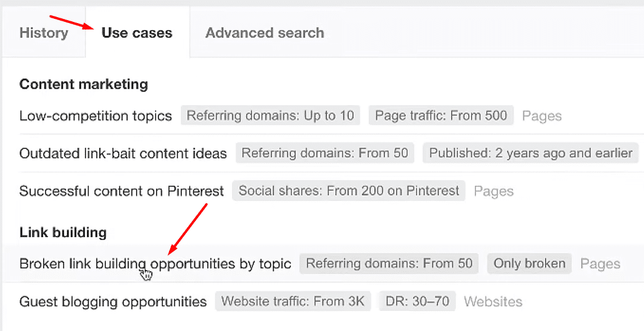Click Websites label in Guest blogging row
Image resolution: width=644 pixels, height=331 pixels.
(x=493, y=302)
